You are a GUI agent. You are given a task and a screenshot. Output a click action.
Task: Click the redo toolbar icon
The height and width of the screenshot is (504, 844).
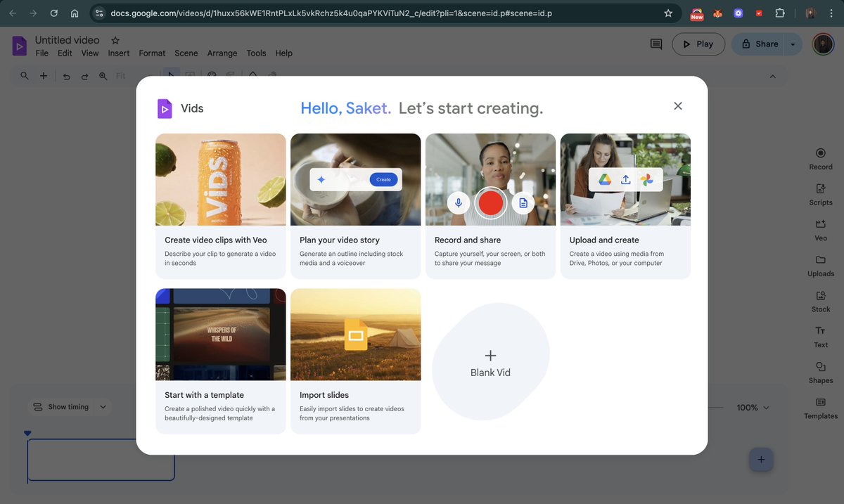(84, 76)
